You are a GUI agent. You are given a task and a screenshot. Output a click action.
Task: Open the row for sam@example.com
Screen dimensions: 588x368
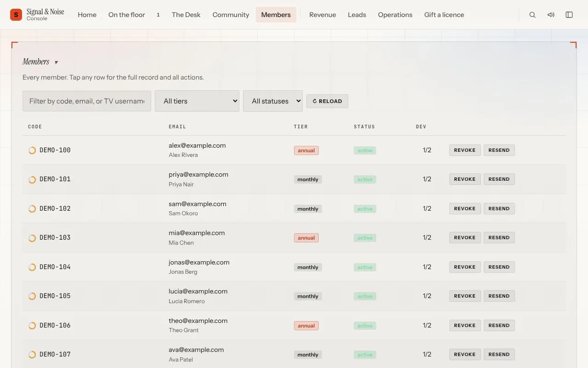[x=294, y=208]
